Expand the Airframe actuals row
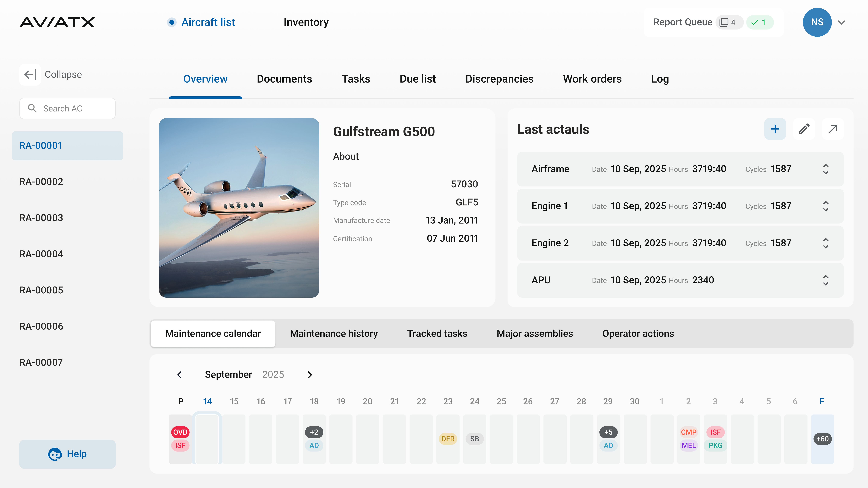The height and width of the screenshot is (488, 868). coord(825,169)
